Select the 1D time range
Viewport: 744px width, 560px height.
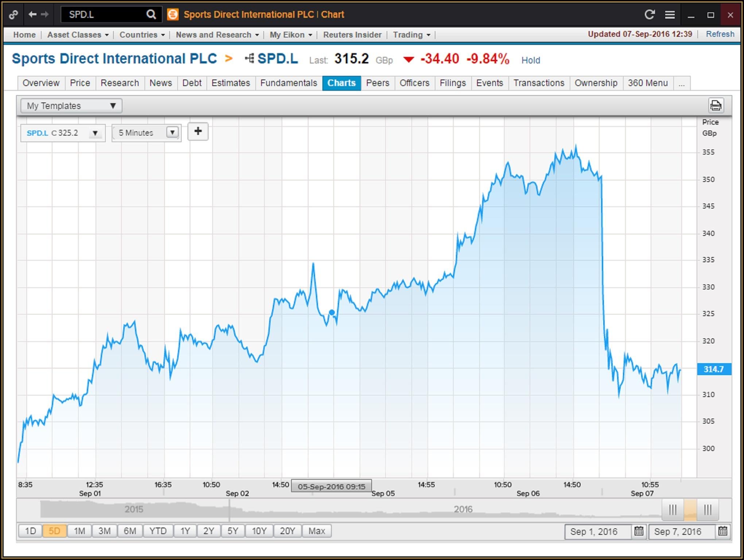[30, 531]
